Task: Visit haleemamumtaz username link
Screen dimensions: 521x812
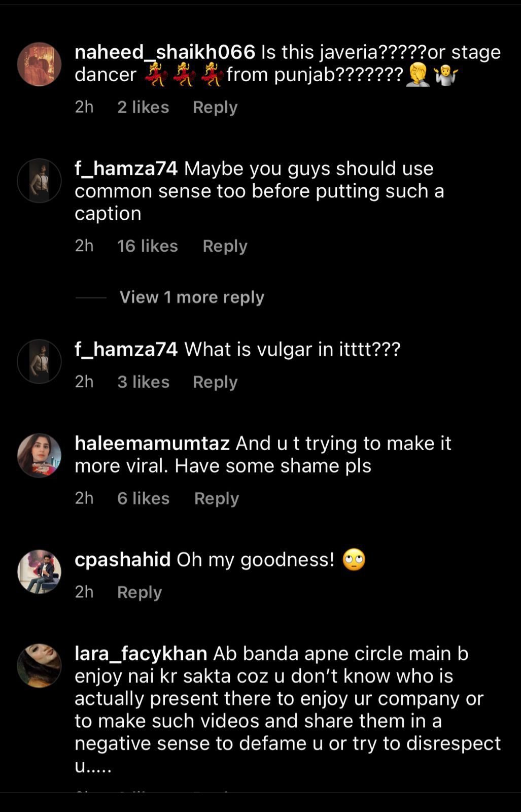Action: (x=152, y=443)
